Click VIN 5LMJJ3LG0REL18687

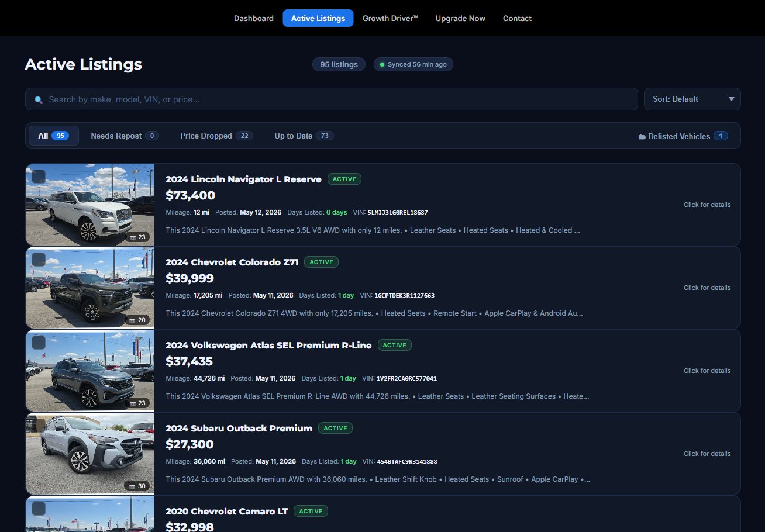[x=398, y=212]
